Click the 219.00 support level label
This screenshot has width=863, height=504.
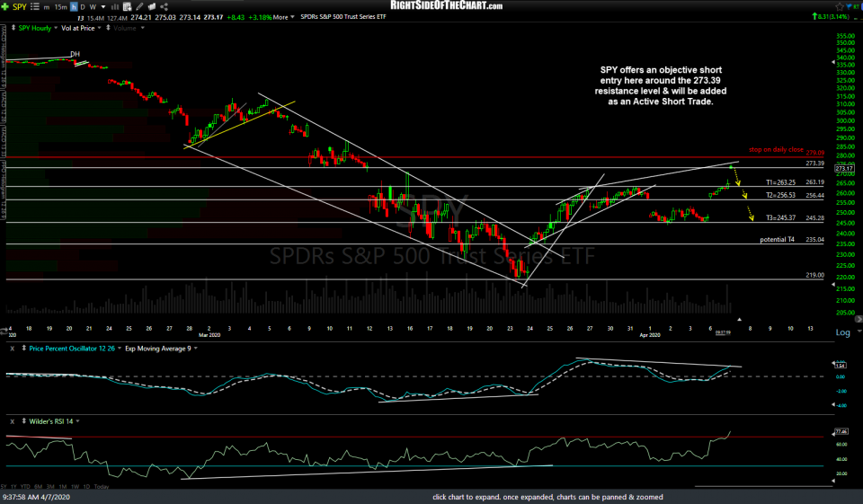click(814, 275)
